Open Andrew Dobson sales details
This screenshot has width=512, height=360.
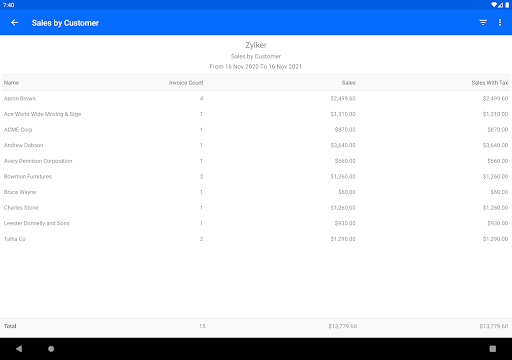[256, 145]
